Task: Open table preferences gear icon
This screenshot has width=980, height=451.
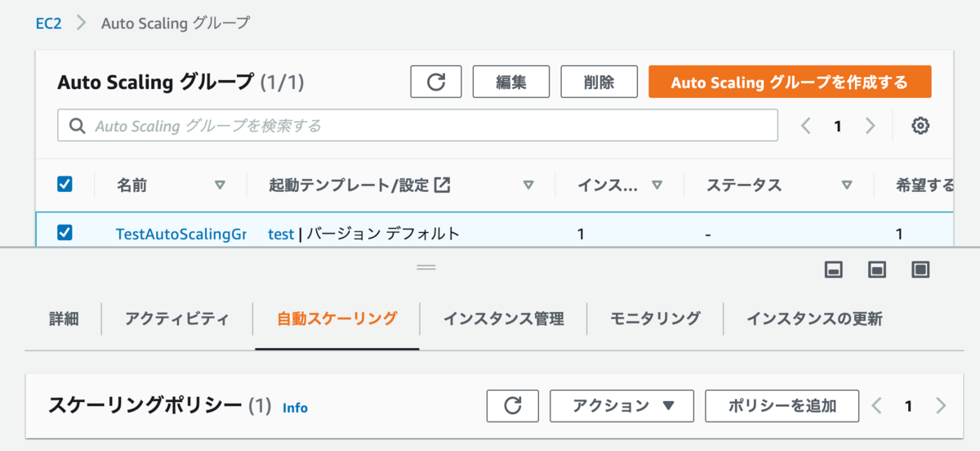Action: point(920,126)
